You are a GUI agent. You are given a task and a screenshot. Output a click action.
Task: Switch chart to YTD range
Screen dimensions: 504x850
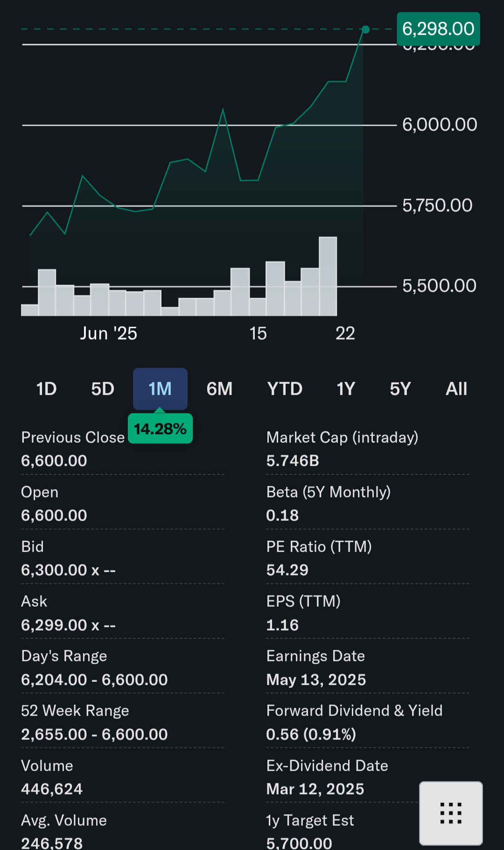(x=285, y=389)
